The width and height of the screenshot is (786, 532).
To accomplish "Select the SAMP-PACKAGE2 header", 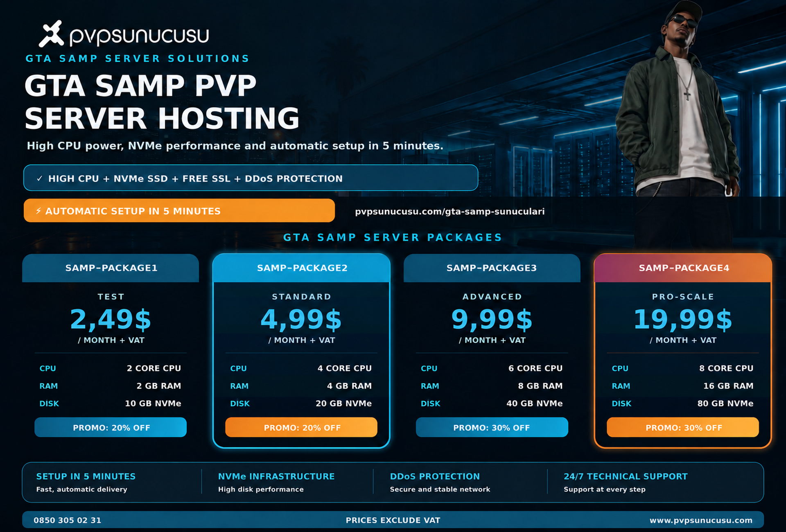I will tap(301, 268).
